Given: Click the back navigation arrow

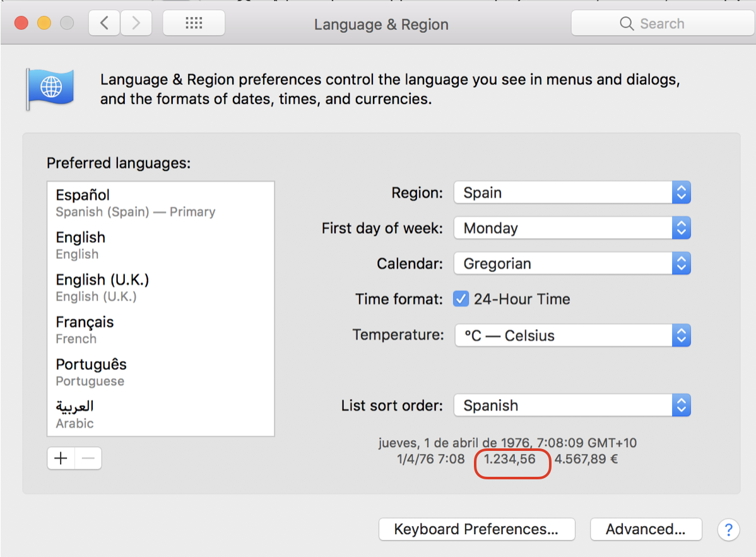Looking at the screenshot, I should 104,24.
